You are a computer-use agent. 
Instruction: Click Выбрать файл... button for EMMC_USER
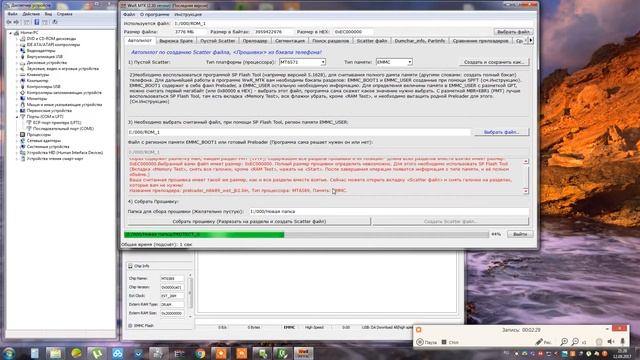[x=501, y=132]
